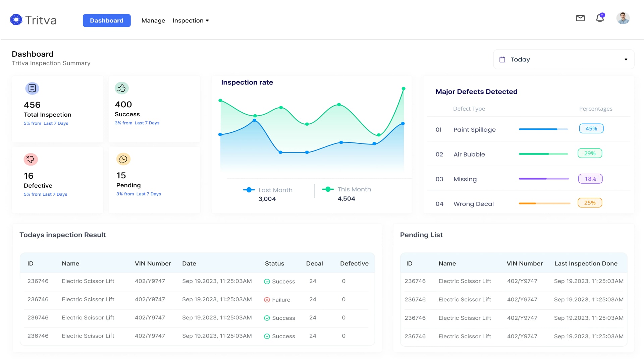The width and height of the screenshot is (644, 362).
Task: Click the notifications bell icon
Action: (x=600, y=18)
